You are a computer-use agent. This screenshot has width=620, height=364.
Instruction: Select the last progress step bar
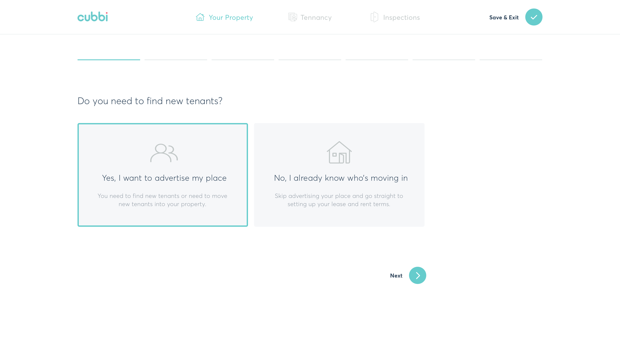(x=511, y=60)
